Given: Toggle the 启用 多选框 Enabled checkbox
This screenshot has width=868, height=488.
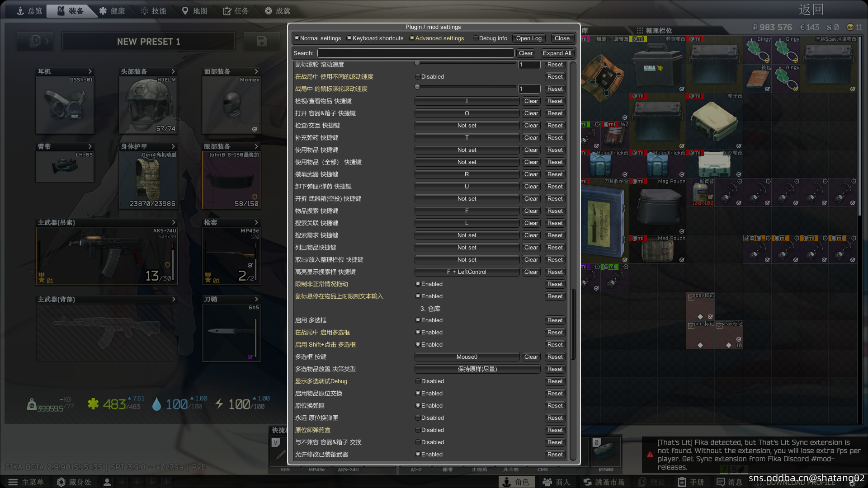Looking at the screenshot, I should 418,320.
